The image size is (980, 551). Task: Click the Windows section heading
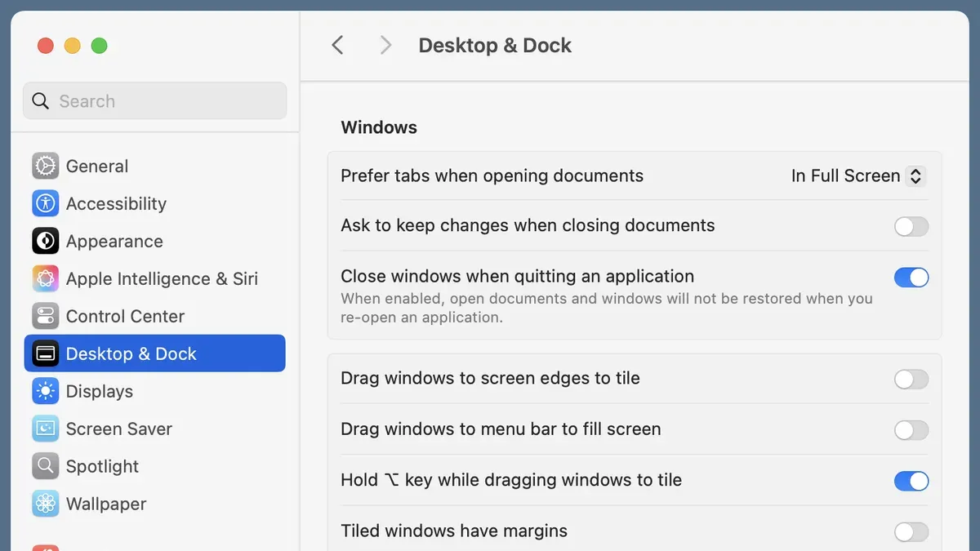379,127
